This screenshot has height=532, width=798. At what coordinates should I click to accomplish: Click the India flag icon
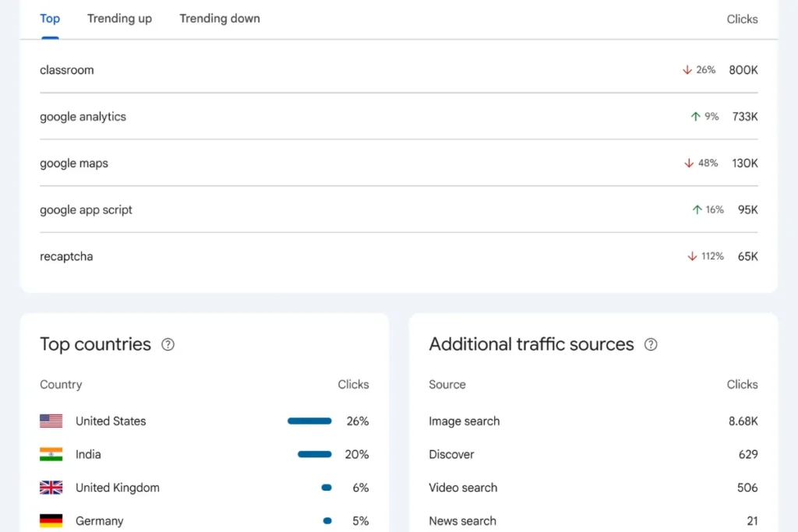pyautogui.click(x=51, y=454)
